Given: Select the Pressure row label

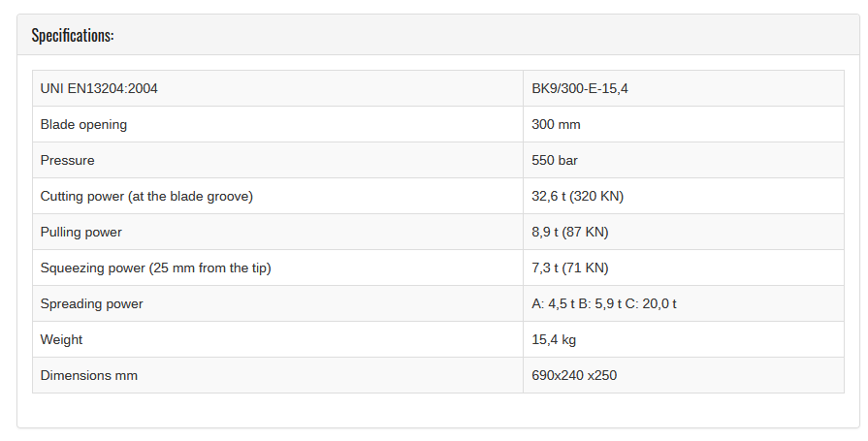Looking at the screenshot, I should coord(68,161).
